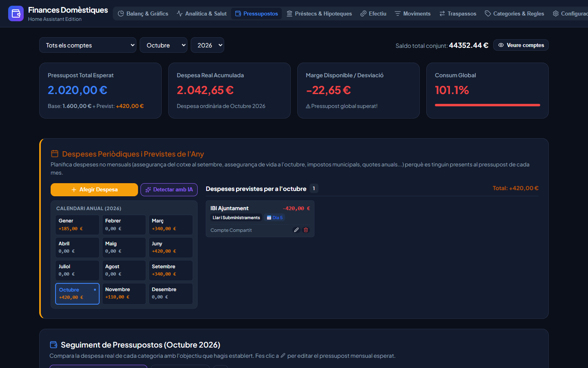Screen dimensions: 588x368
Task: Click the 'Total: +420,00 €' summary text
Action: pos(516,188)
